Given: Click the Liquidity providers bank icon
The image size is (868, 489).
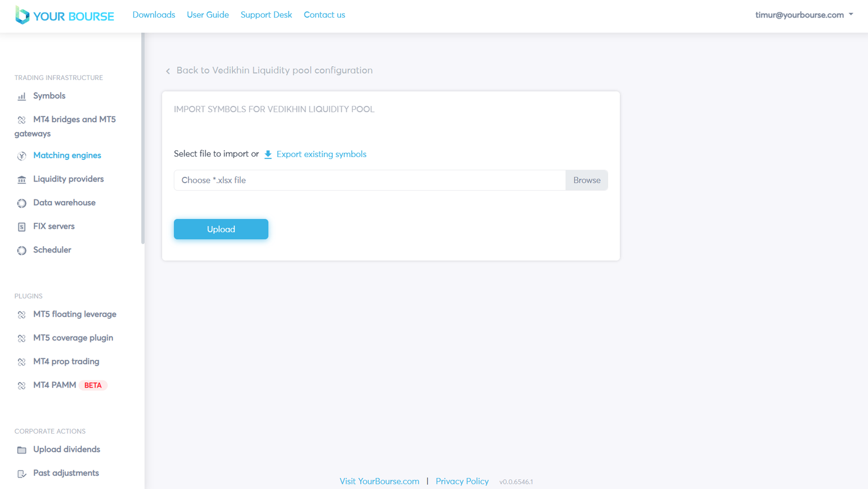Looking at the screenshot, I should tap(22, 179).
